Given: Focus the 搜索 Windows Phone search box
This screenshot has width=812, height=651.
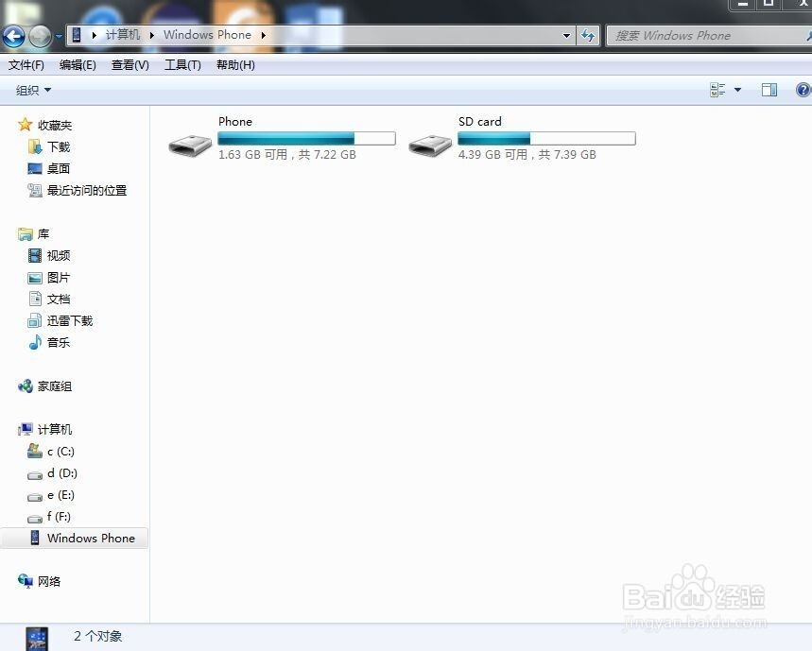Looking at the screenshot, I should coord(708,36).
